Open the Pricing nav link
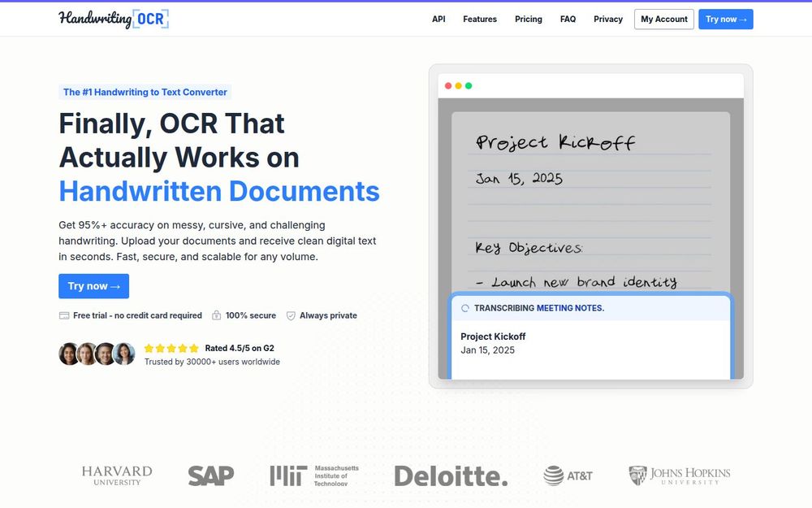The width and height of the screenshot is (812, 508). [529, 20]
